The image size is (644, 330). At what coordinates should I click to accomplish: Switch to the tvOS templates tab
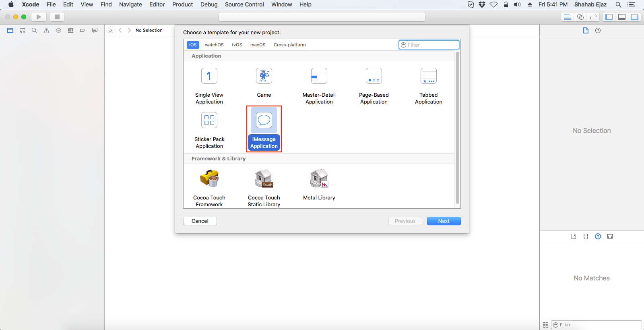coord(237,45)
